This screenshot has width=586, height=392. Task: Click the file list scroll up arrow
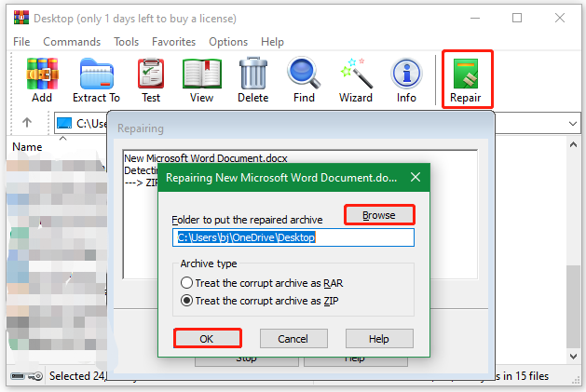(573, 144)
